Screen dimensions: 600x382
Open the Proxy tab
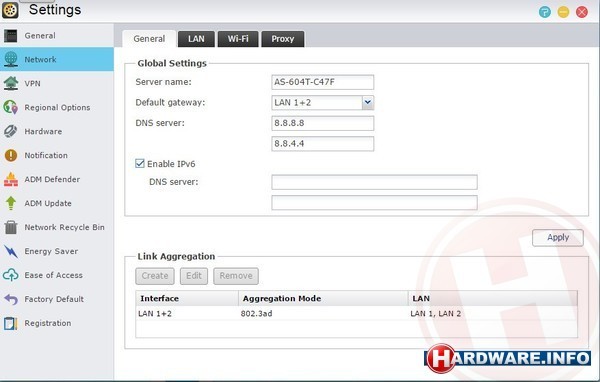[x=283, y=39]
